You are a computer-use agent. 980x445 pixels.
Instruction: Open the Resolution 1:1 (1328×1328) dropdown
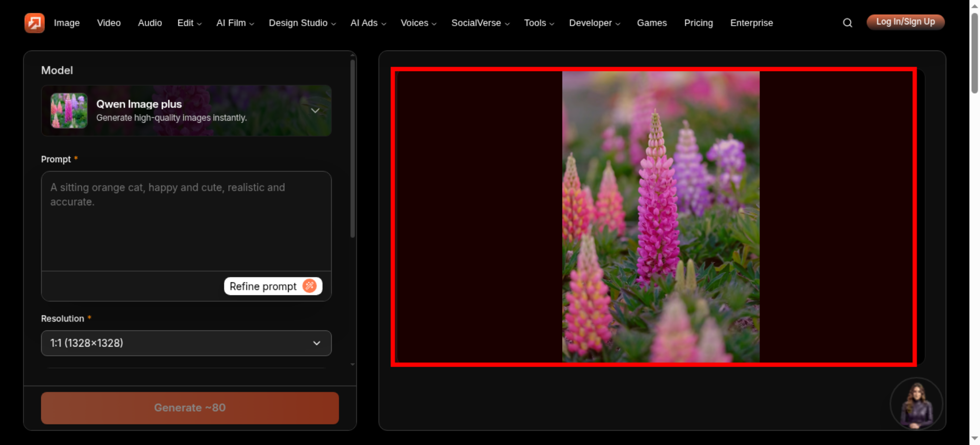point(186,343)
